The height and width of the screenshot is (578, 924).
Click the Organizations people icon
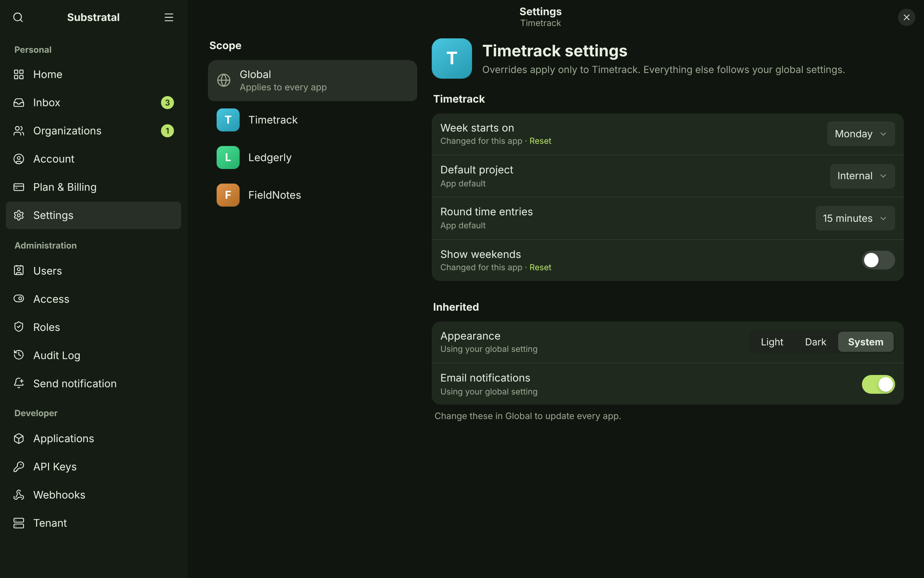[x=19, y=131]
